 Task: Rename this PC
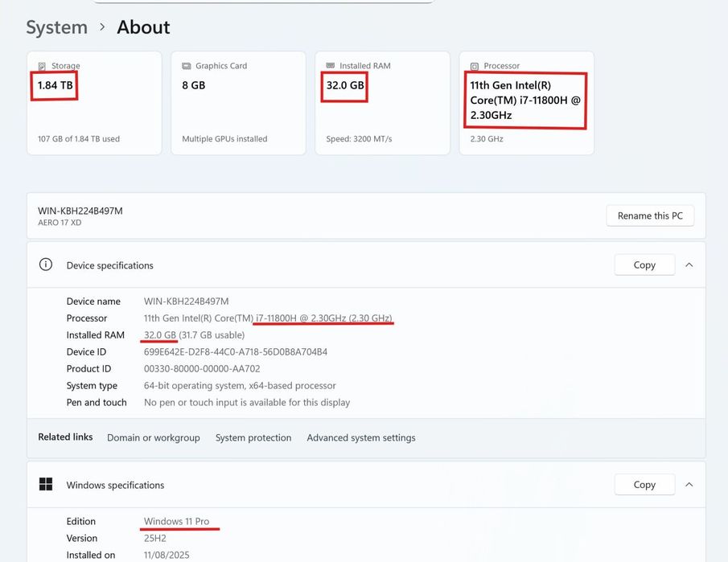tap(650, 215)
